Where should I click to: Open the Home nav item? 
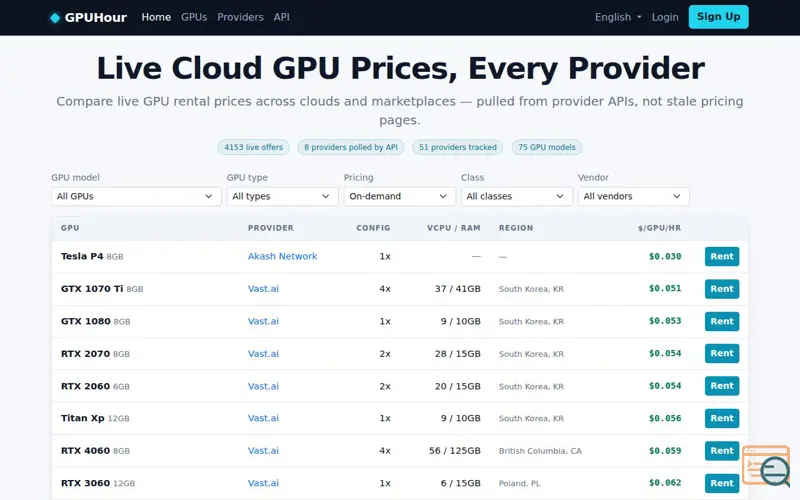tap(156, 17)
